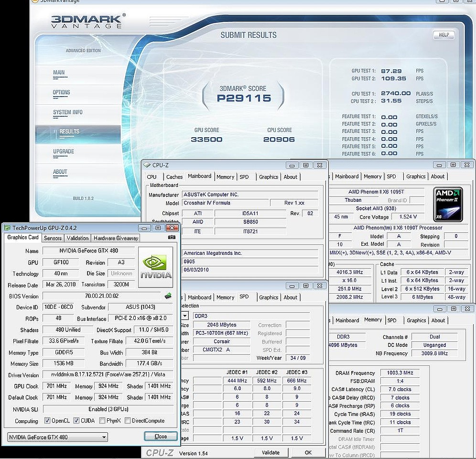Viewport: 476px width, 459px height.
Task: Open the MAIN section in 3DMark sidebar
Action: [x=59, y=73]
